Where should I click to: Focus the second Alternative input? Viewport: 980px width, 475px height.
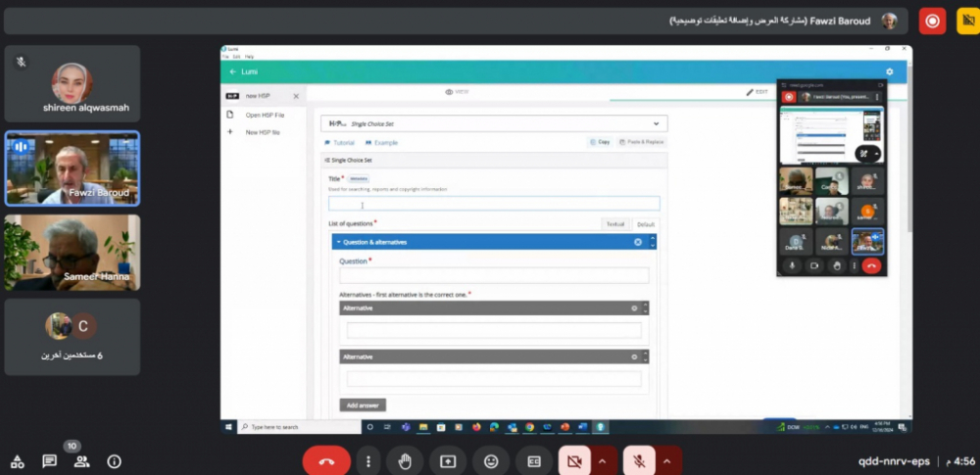click(494, 379)
